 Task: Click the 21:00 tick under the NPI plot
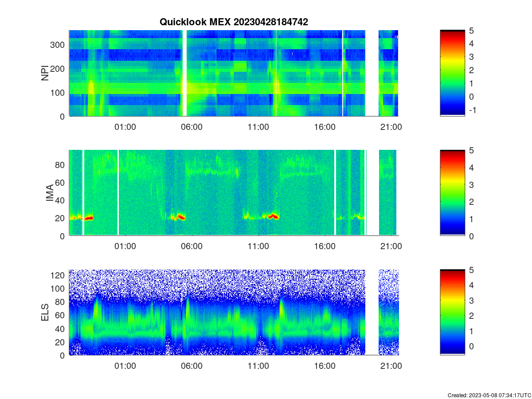tap(391, 127)
